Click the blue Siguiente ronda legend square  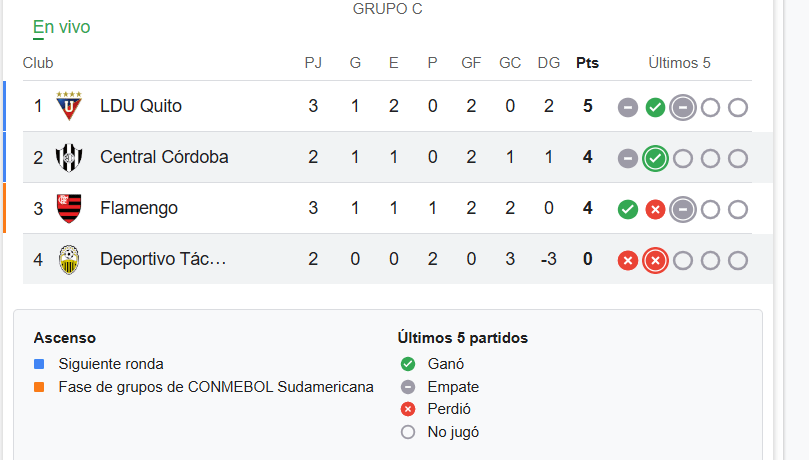point(39,364)
